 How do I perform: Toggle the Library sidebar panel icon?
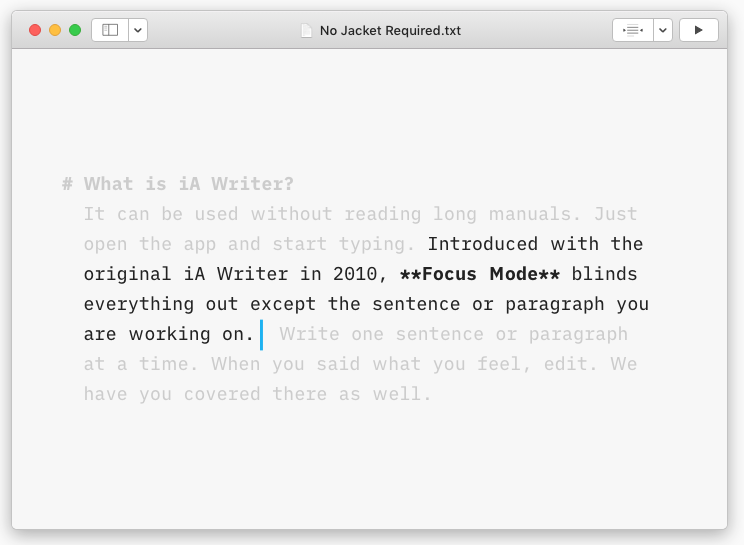[x=110, y=30]
